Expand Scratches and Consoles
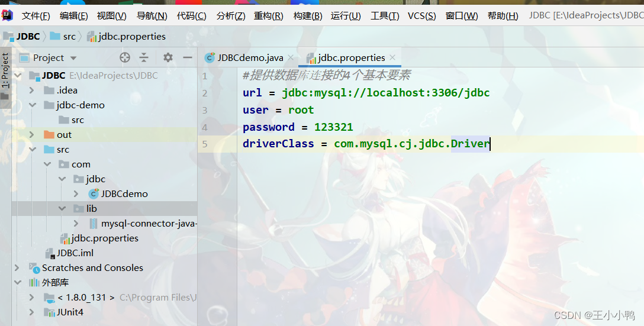The width and height of the screenshot is (644, 326). pos(17,267)
